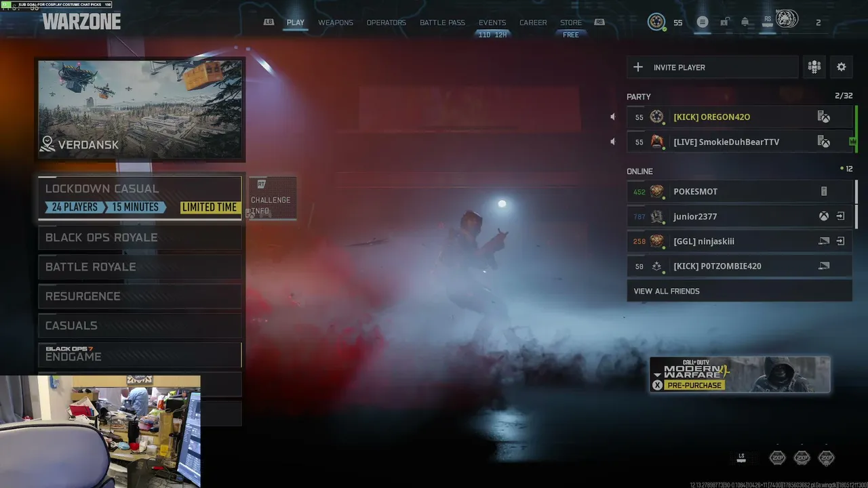The width and height of the screenshot is (868, 488).
Task: Click the Invite Player button
Action: point(712,67)
